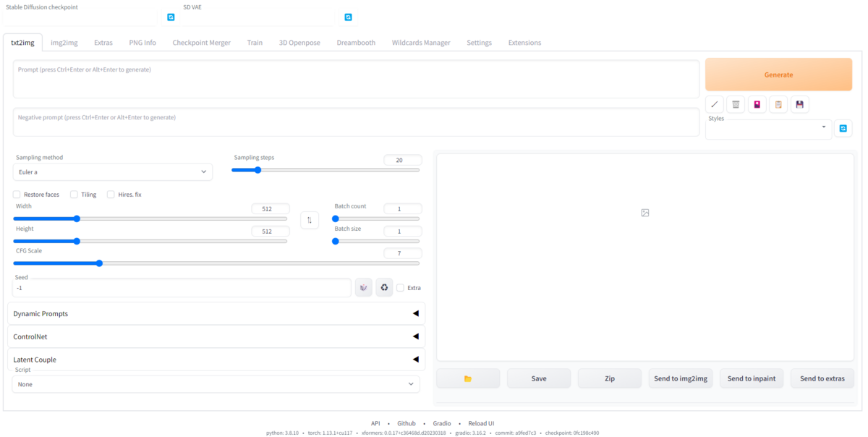Image resolution: width=868 pixels, height=437 pixels.
Task: Open the Github footer link
Action: (x=407, y=423)
